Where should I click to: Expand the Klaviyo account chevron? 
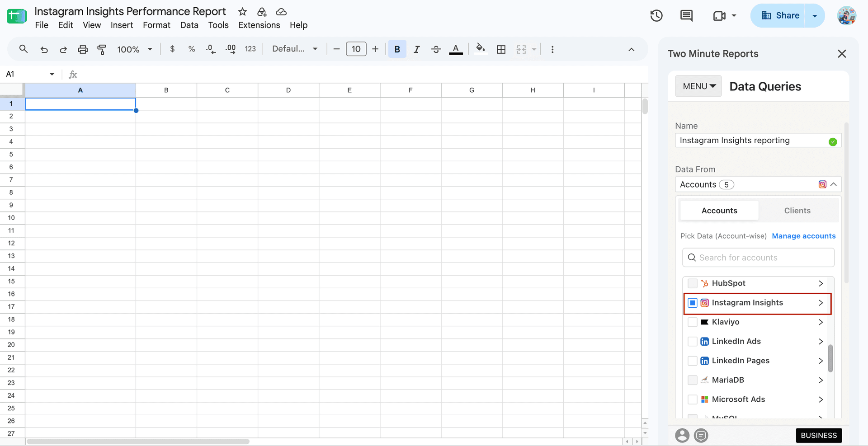click(x=821, y=322)
